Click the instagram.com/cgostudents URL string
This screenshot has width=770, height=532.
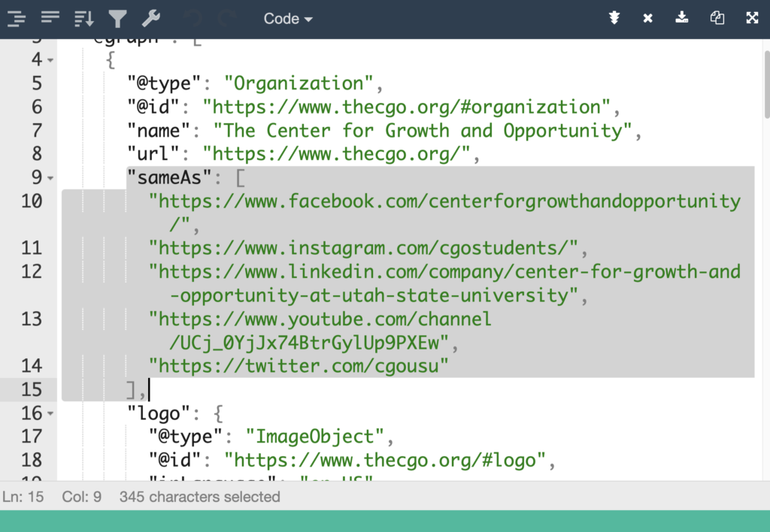(363, 248)
